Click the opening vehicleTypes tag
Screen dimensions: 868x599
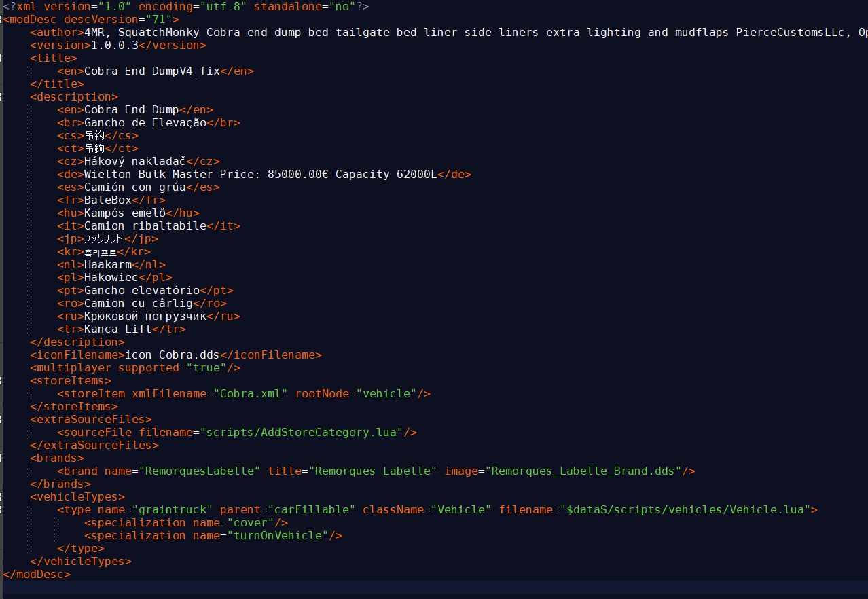[77, 496]
